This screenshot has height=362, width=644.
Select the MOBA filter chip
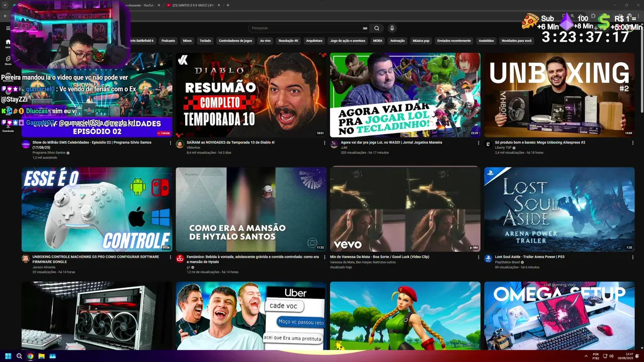[x=377, y=41]
